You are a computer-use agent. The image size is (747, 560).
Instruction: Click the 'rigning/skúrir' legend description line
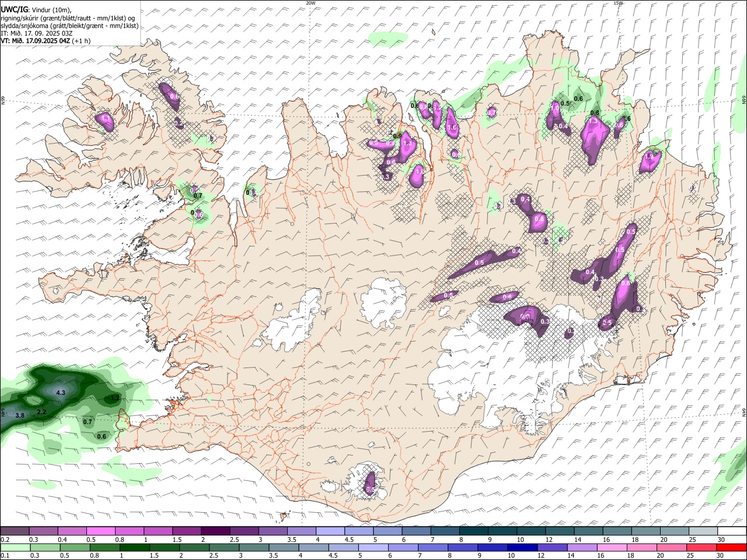(x=68, y=17)
